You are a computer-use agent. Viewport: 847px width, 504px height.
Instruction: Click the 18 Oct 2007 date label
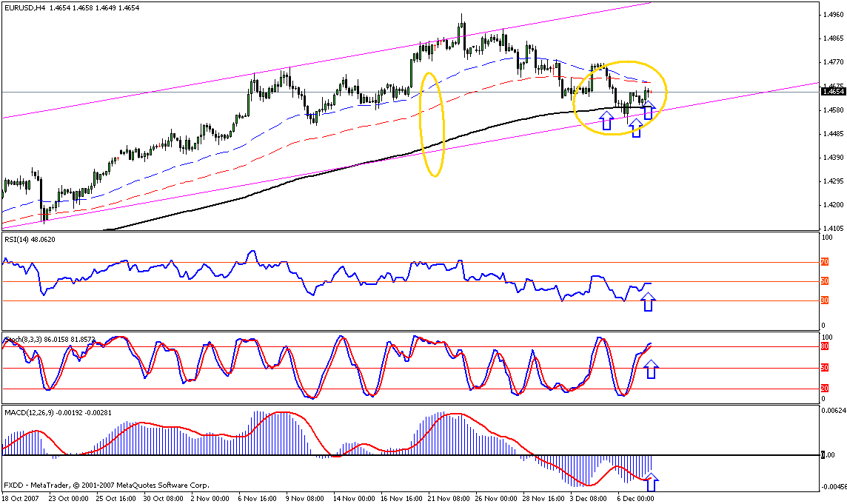(x=21, y=498)
